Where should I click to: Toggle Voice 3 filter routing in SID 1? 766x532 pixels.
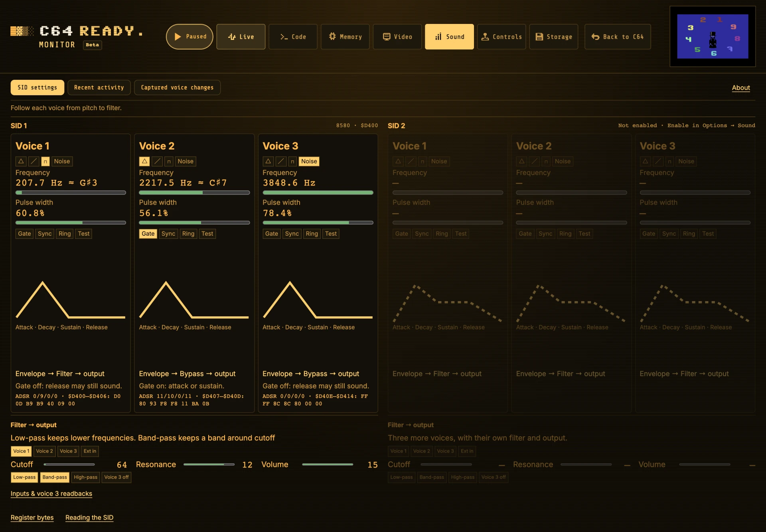[68, 451]
